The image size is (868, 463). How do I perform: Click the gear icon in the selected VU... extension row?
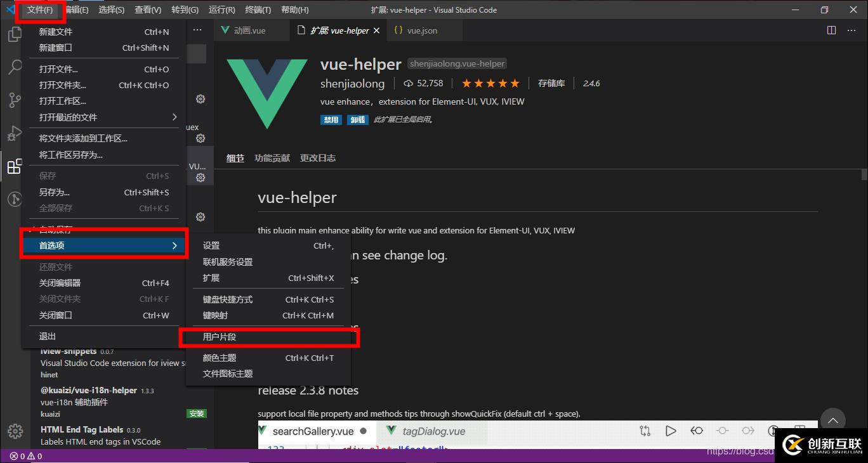point(201,178)
